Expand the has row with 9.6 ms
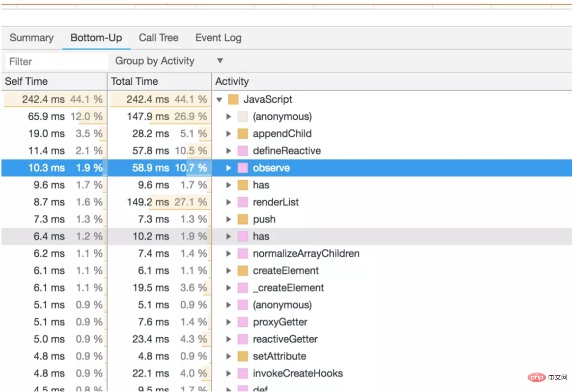The image size is (572, 392). click(x=229, y=185)
